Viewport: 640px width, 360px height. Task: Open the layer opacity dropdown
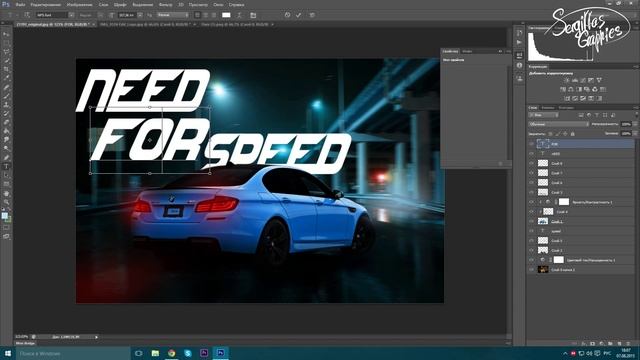coord(636,124)
